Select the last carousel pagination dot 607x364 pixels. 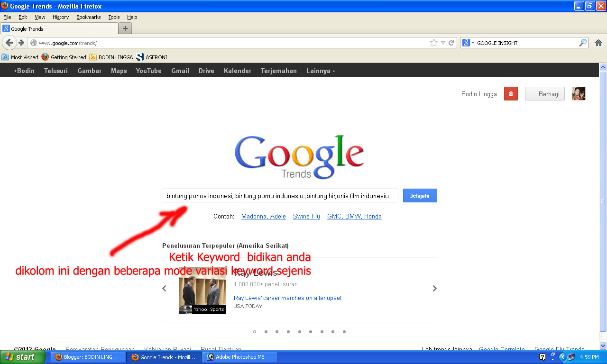[x=344, y=332]
